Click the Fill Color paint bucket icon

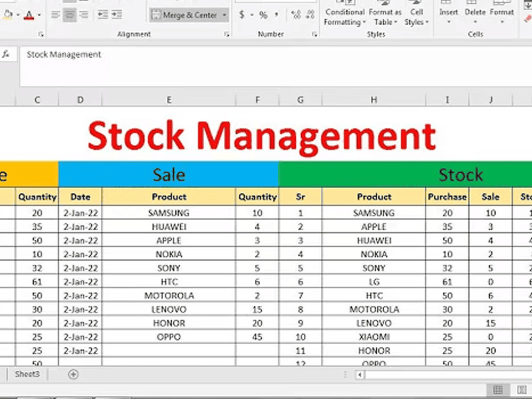[8, 14]
